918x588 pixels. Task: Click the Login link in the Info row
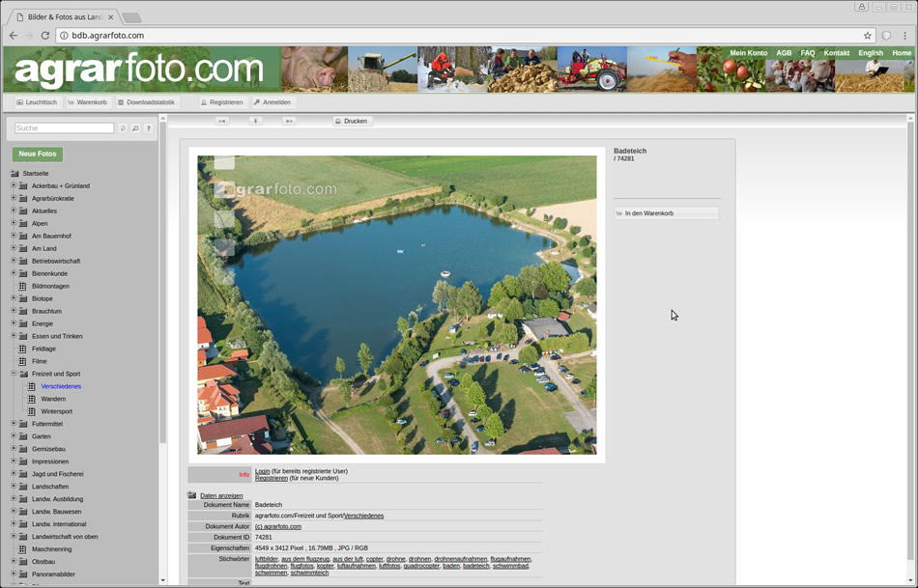point(262,471)
